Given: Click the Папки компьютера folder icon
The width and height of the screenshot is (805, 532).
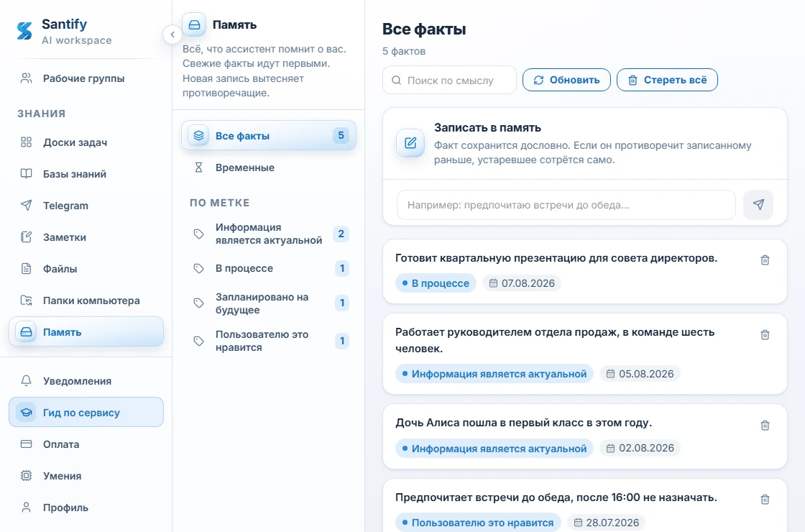Looking at the screenshot, I should pyautogui.click(x=26, y=301).
